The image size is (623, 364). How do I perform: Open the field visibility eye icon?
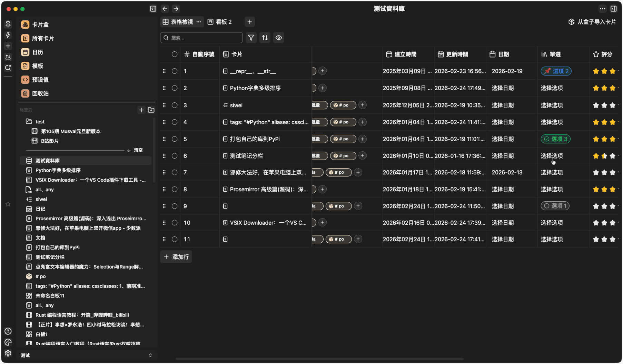(x=279, y=38)
